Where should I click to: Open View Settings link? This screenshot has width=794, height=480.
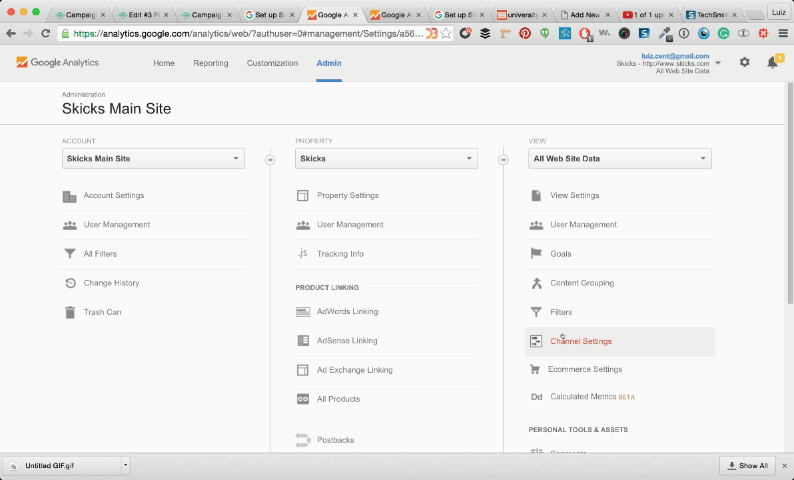pos(575,195)
